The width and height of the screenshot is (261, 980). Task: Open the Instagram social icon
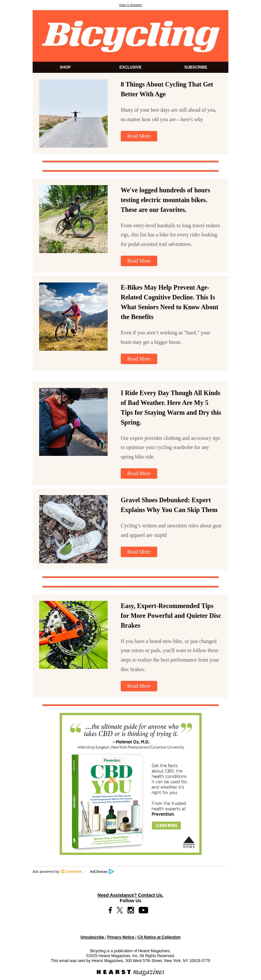(x=131, y=910)
